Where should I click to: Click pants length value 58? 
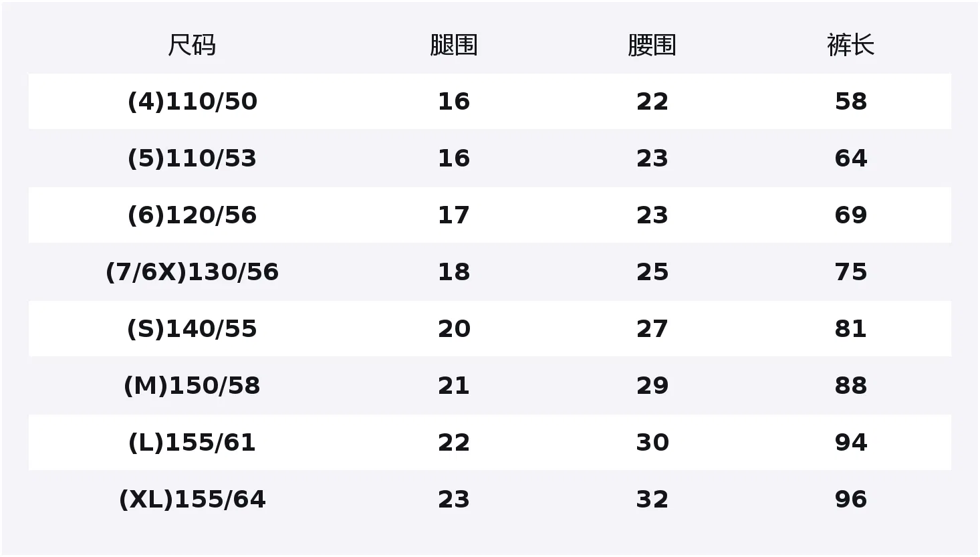point(851,102)
